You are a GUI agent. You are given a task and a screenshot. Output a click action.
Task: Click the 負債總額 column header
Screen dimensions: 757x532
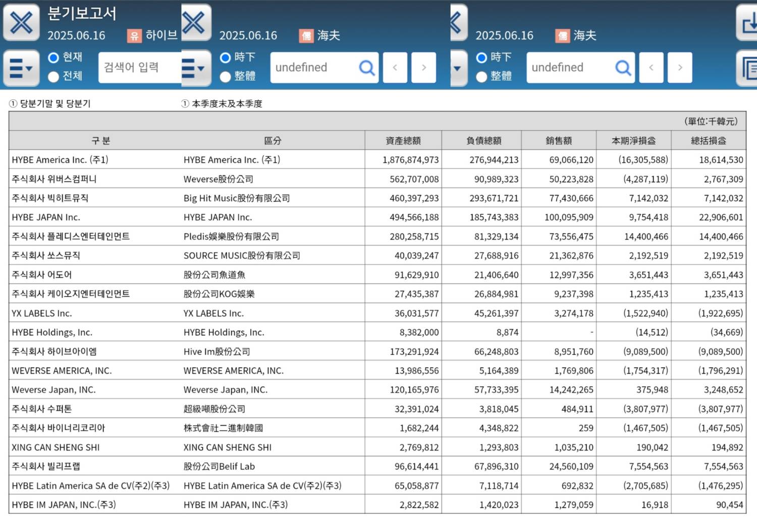click(483, 141)
